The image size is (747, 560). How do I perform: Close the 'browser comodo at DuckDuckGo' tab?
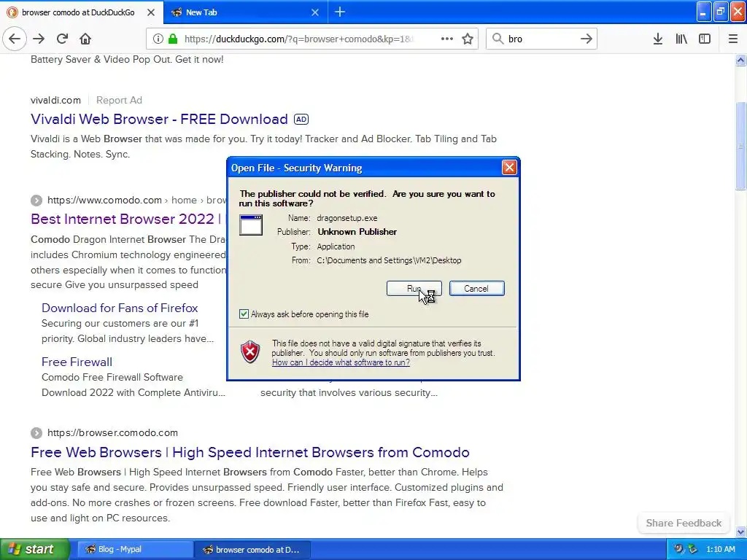(151, 12)
